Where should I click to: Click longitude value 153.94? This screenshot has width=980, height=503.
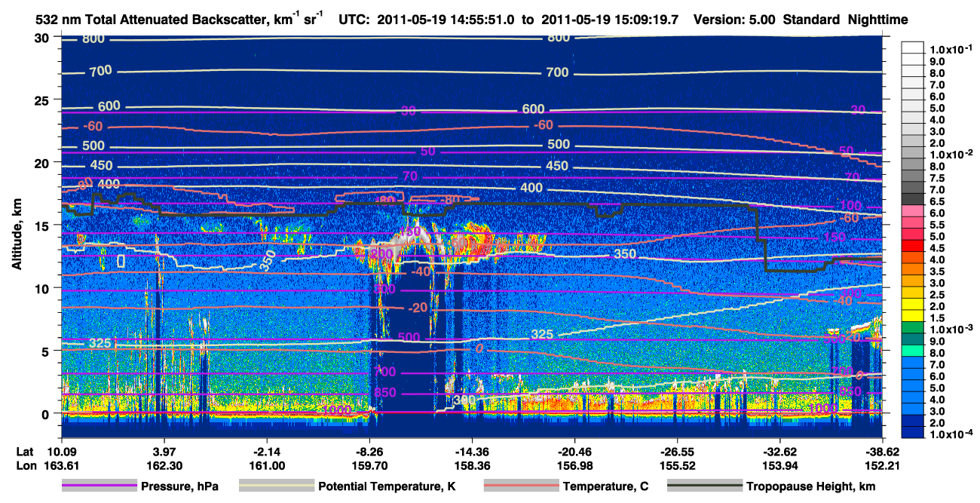(x=779, y=466)
